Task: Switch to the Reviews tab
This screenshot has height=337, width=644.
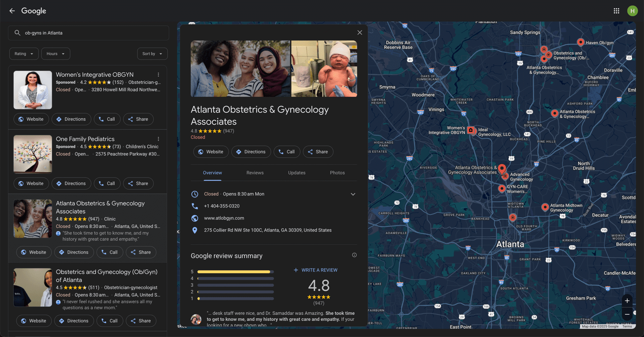Action: (255, 173)
